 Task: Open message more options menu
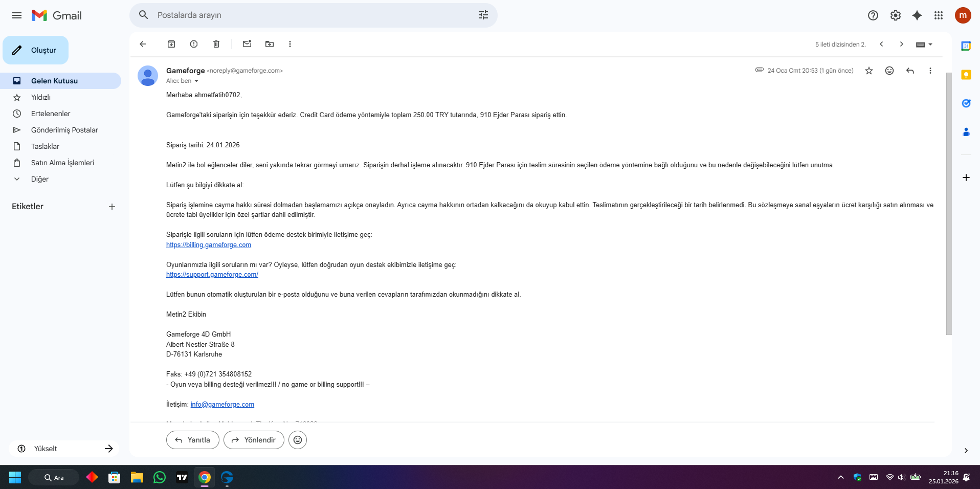930,71
